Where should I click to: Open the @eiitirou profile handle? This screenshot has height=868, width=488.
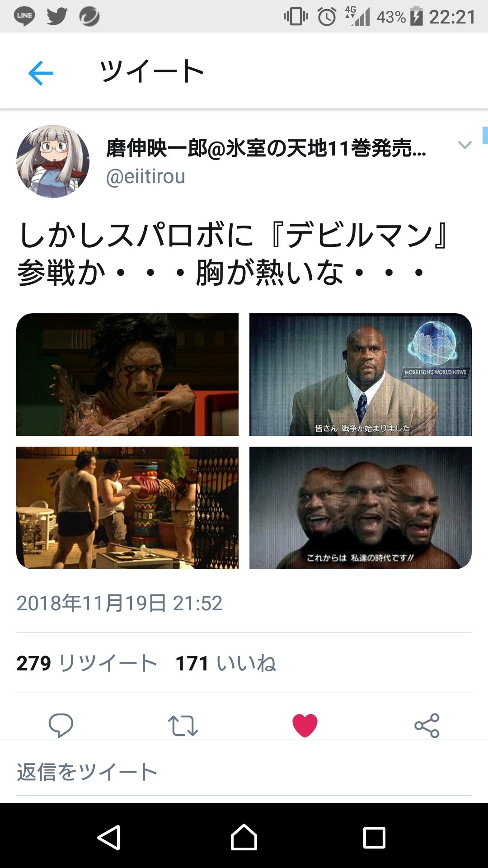145,176
